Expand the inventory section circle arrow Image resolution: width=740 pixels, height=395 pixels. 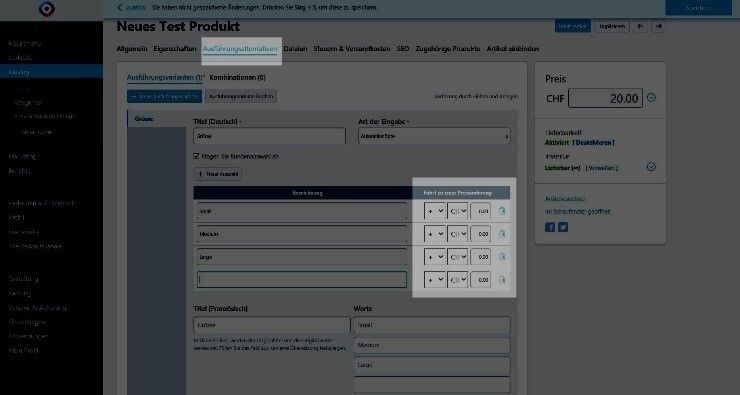click(x=651, y=167)
